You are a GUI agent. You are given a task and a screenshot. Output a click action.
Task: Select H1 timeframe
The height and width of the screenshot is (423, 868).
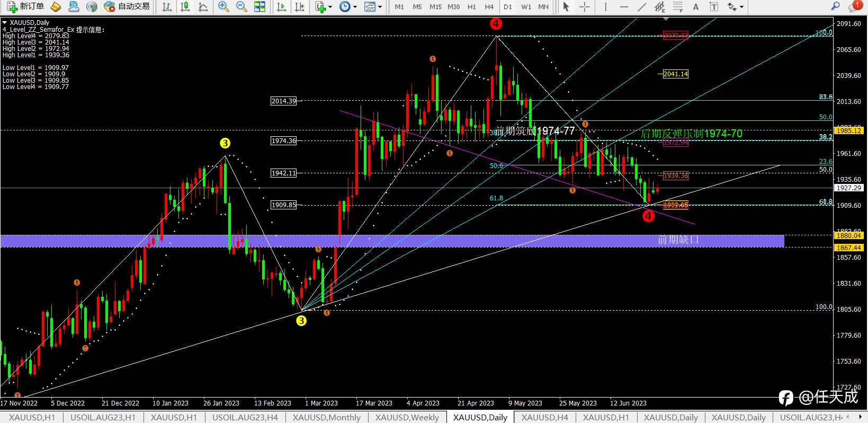(x=472, y=7)
